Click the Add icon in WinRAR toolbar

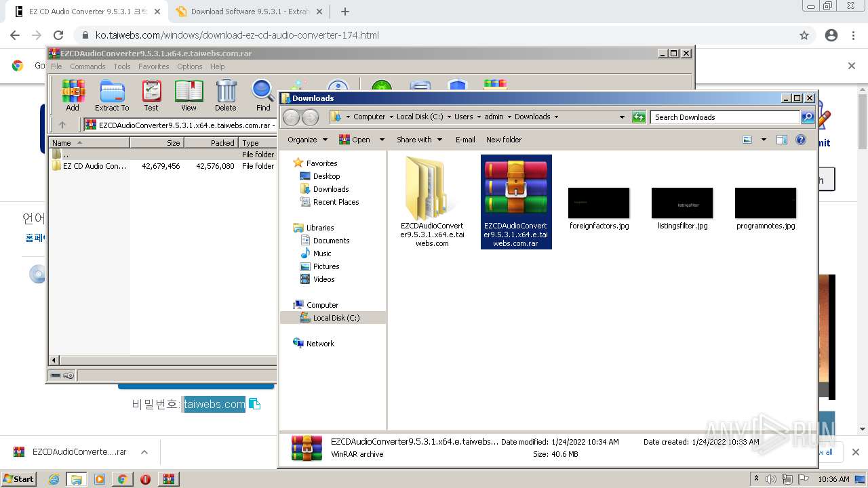(x=73, y=95)
